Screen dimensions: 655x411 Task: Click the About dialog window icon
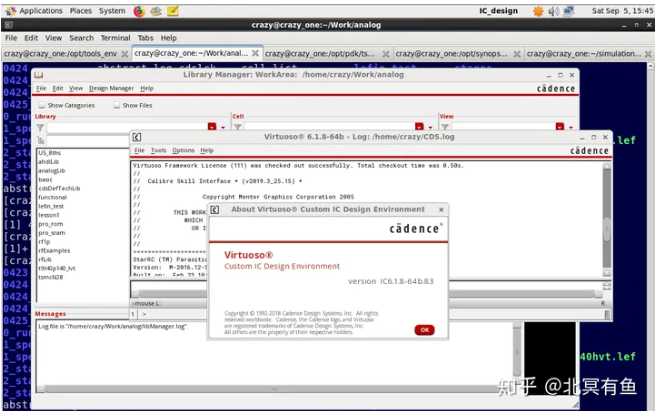point(215,210)
